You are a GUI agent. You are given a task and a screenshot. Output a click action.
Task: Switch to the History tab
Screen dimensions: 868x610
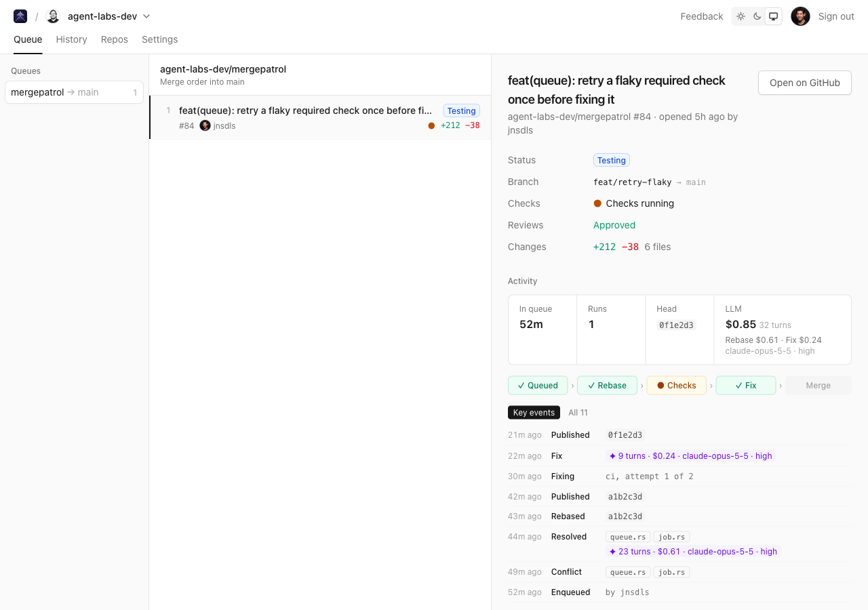point(71,39)
